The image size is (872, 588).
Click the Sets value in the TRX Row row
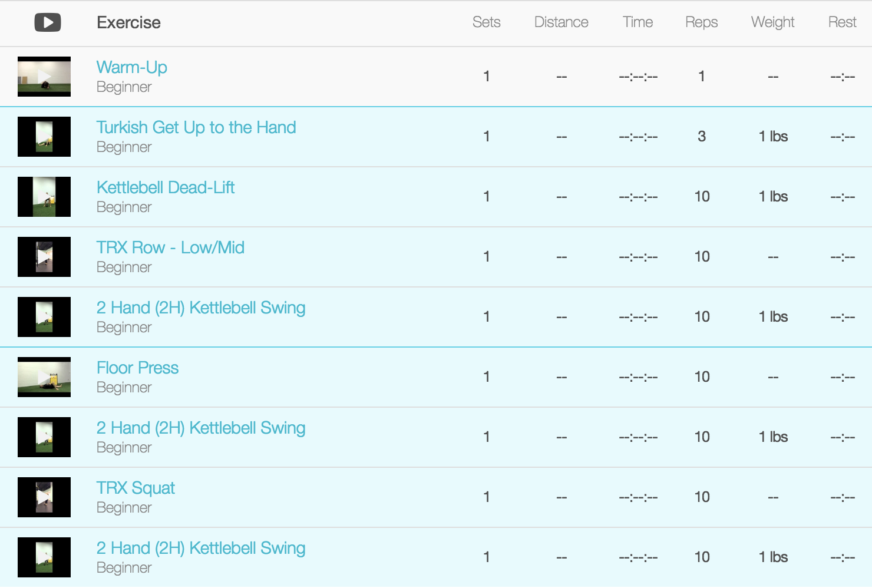pos(486,256)
